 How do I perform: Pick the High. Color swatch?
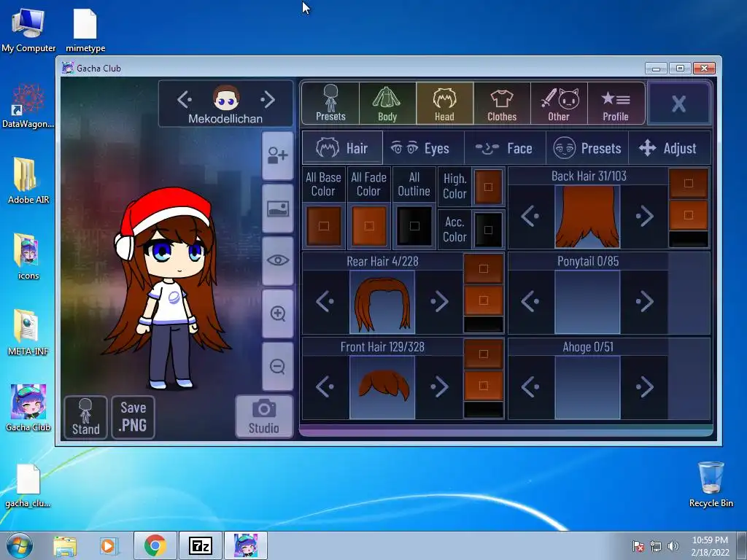point(488,187)
